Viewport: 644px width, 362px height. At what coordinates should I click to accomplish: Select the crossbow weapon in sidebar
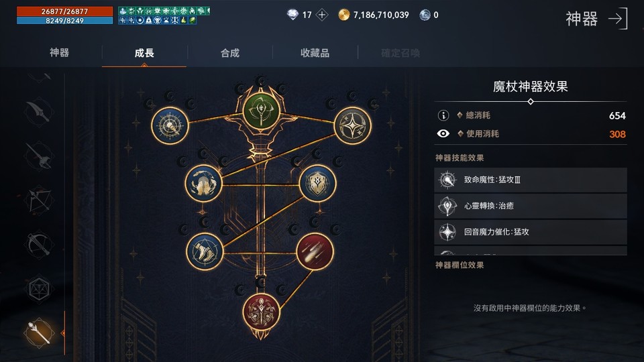[x=39, y=245]
